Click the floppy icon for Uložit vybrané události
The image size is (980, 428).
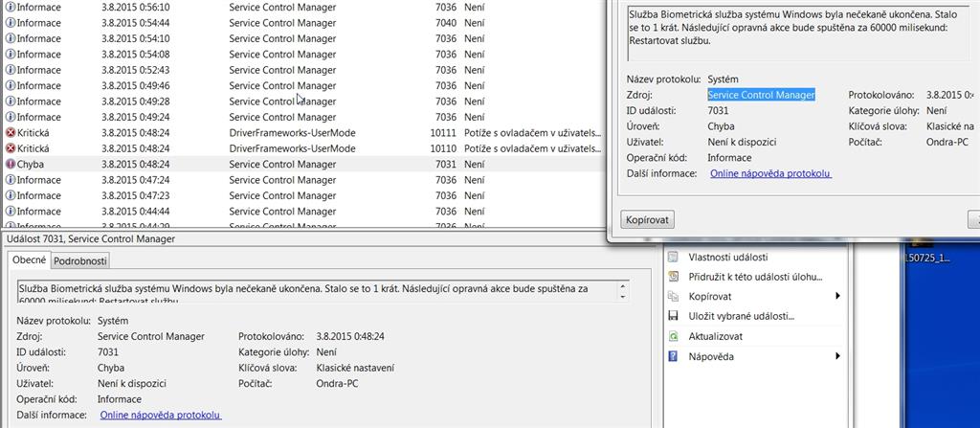673,316
